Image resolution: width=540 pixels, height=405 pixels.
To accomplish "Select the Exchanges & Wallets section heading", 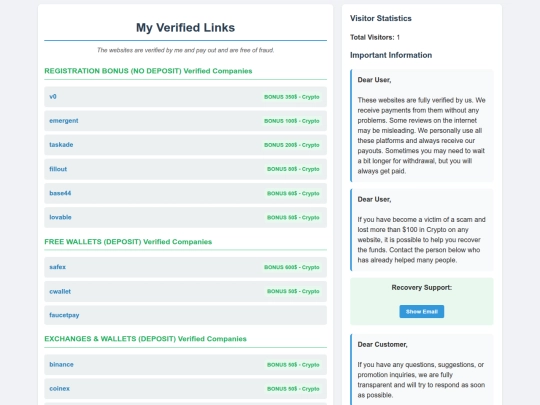I will pos(145,339).
